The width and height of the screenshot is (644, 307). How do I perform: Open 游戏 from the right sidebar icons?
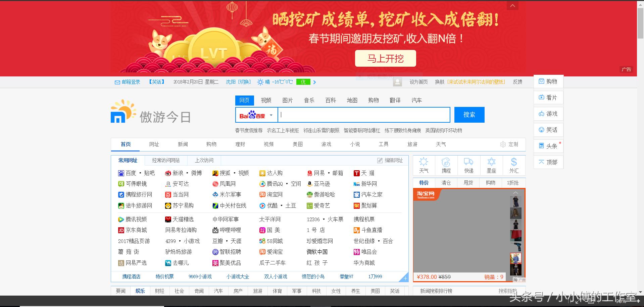tap(548, 114)
